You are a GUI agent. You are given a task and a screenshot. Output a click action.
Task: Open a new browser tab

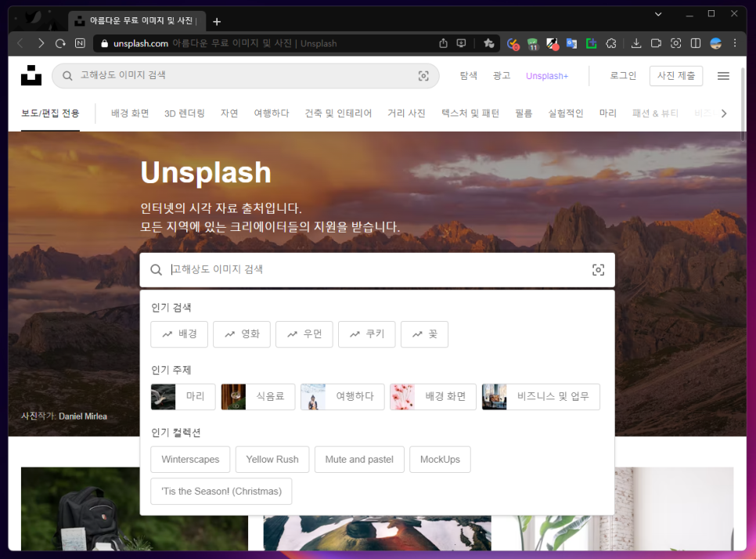(x=217, y=22)
